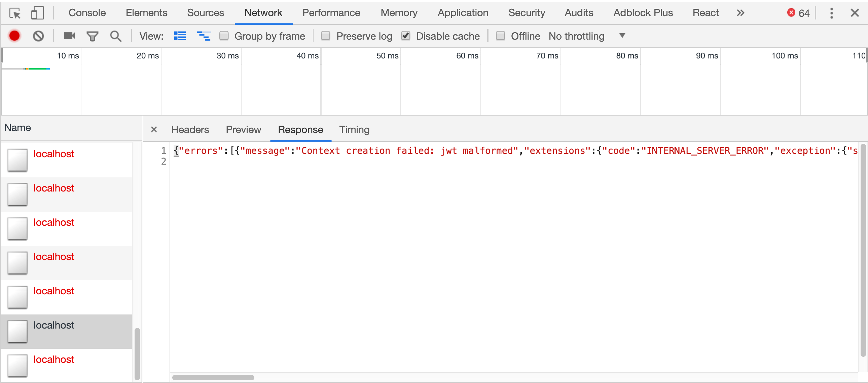868x383 pixels.
Task: Switch to the Console tab
Action: coord(87,13)
